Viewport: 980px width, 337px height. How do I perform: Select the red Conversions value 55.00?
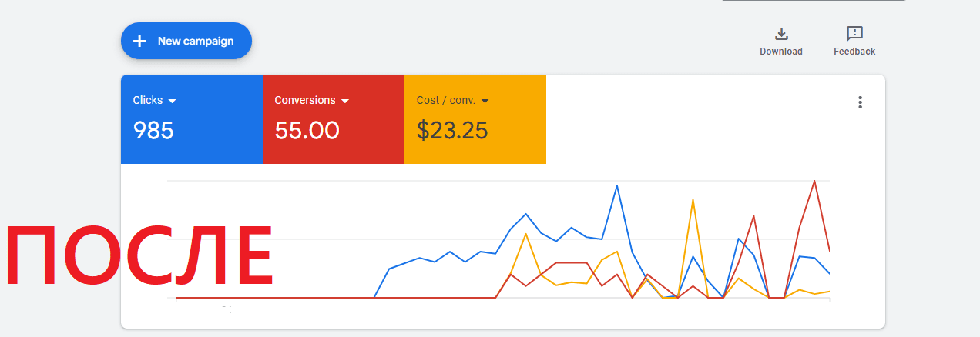pos(307,131)
